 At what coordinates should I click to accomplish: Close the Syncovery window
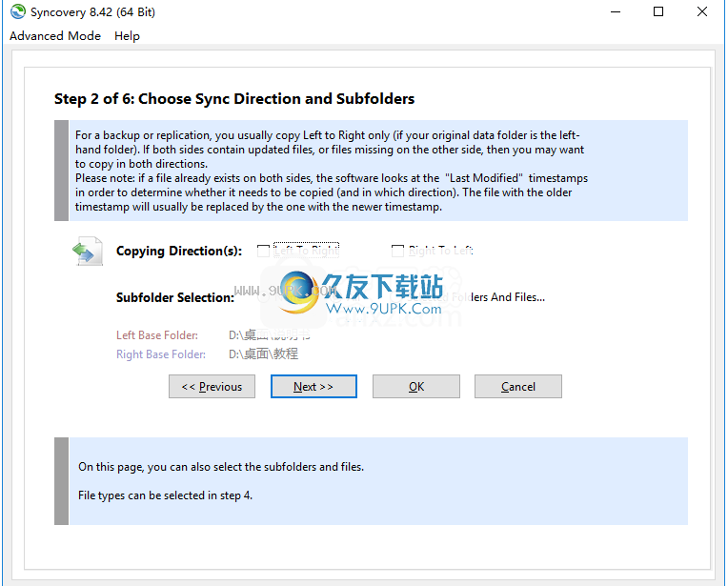[x=702, y=11]
